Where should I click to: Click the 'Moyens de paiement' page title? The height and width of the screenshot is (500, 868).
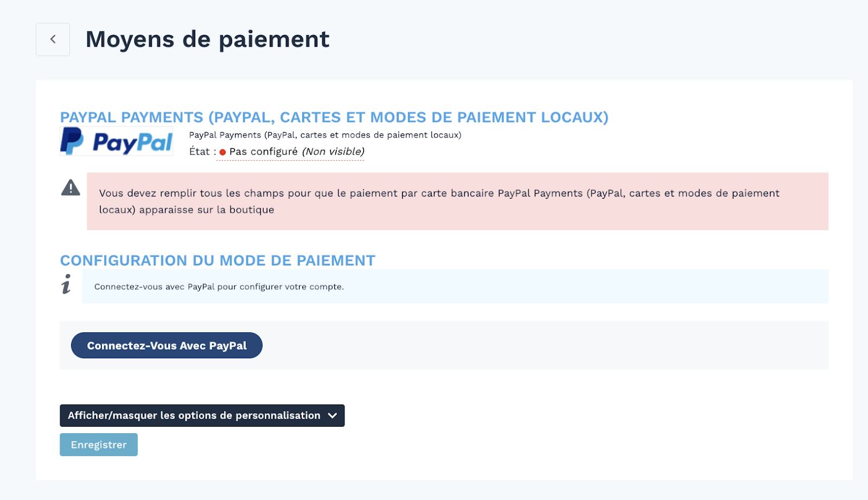point(207,39)
